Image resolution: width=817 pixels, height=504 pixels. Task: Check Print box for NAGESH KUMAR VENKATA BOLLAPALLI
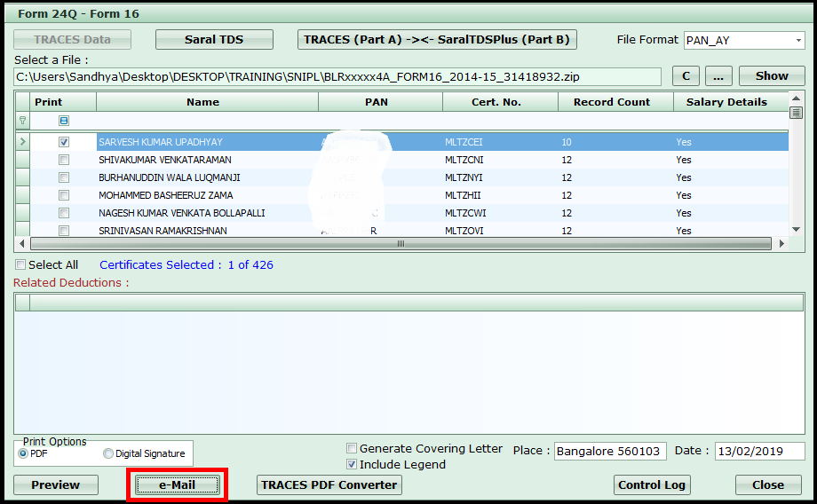click(64, 213)
